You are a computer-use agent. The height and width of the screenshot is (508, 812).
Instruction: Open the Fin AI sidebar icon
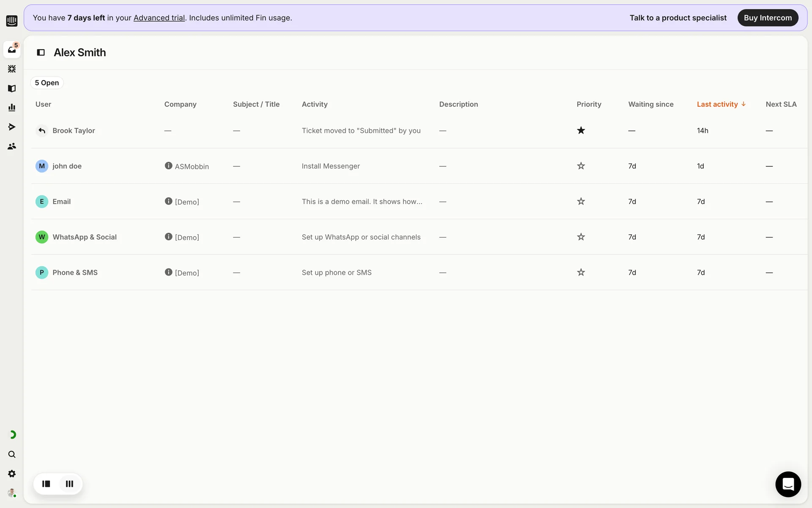point(12,69)
